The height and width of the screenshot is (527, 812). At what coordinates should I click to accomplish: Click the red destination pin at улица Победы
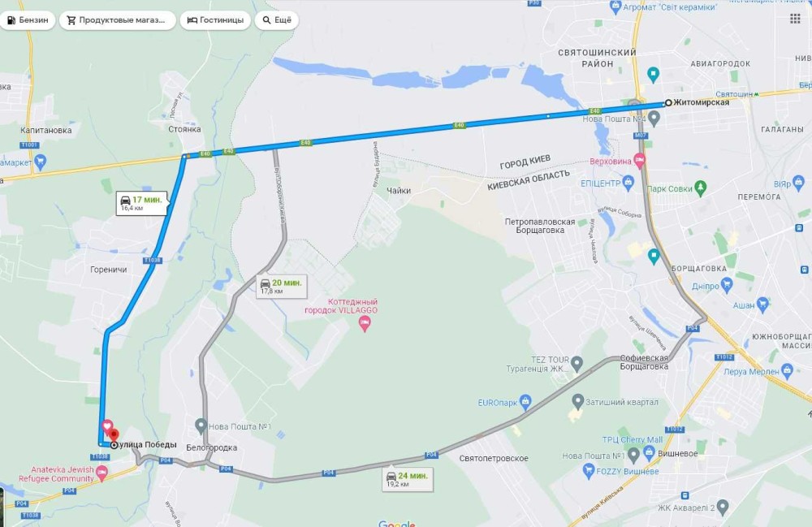pyautogui.click(x=114, y=435)
